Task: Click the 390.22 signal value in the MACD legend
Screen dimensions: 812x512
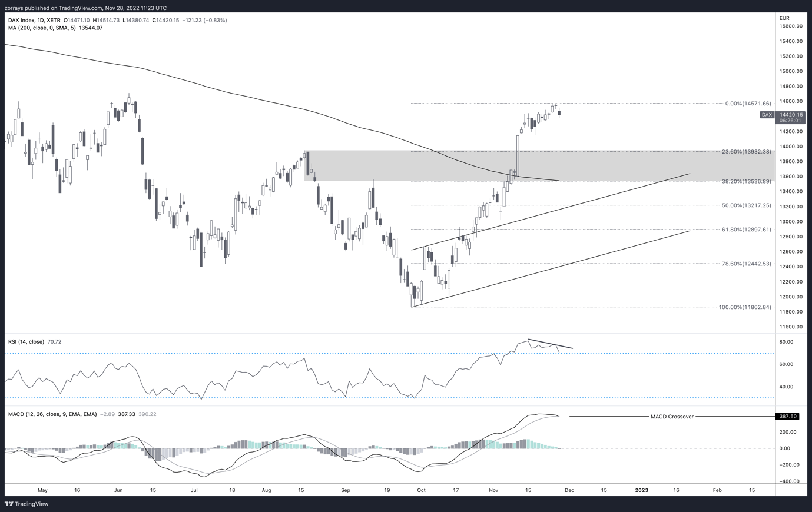Action: (147, 414)
